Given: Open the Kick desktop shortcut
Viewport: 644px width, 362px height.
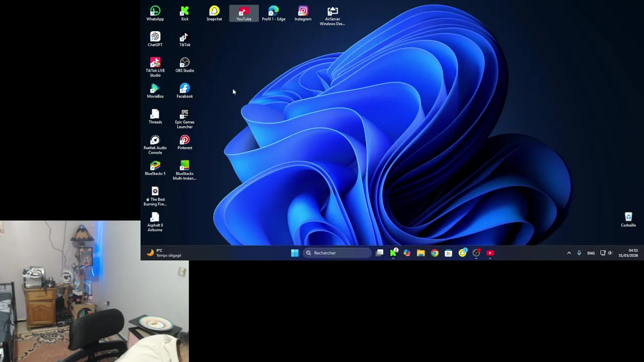Looking at the screenshot, I should point(185,14).
